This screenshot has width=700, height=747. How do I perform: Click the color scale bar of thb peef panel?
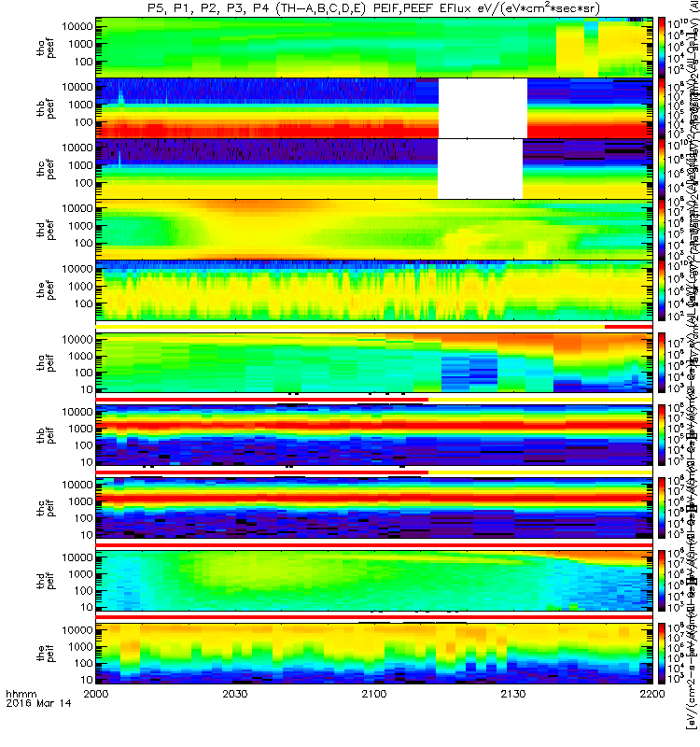(662, 108)
